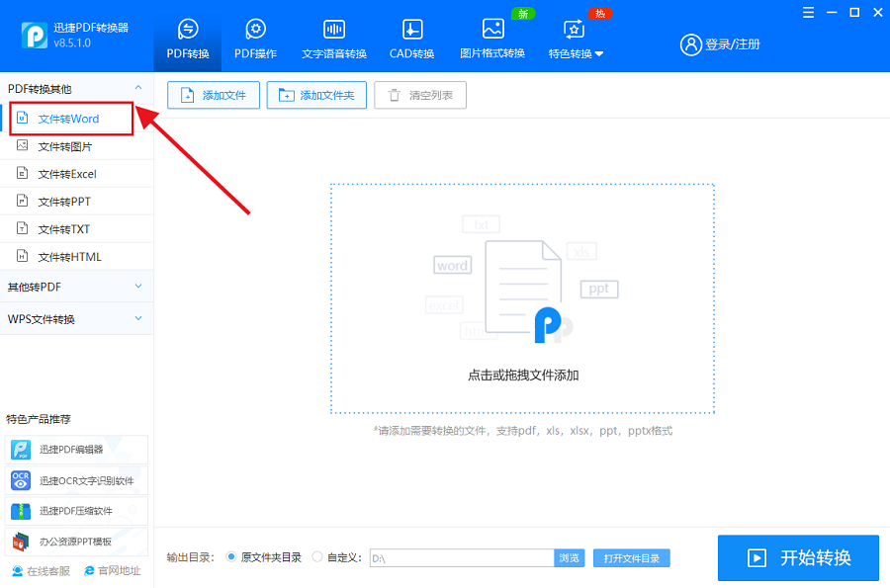Click the PDF压缩 zip icon
Image resolution: width=890 pixels, height=588 pixels.
pyautogui.click(x=21, y=511)
